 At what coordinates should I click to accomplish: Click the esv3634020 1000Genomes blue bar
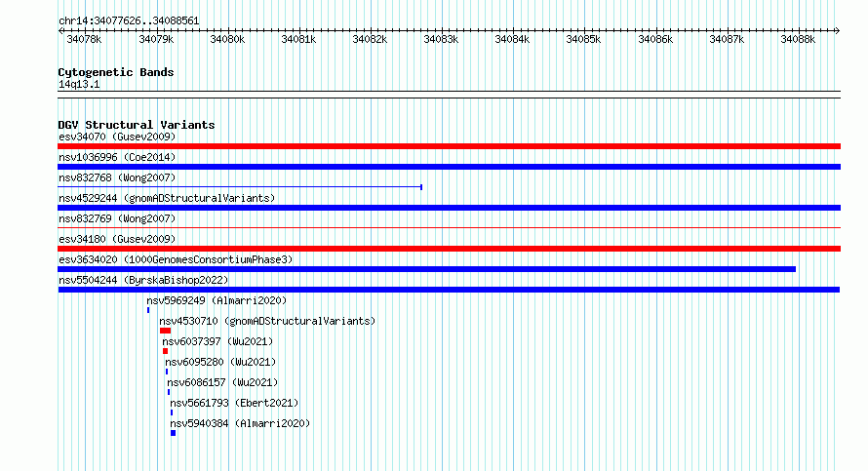[427, 269]
